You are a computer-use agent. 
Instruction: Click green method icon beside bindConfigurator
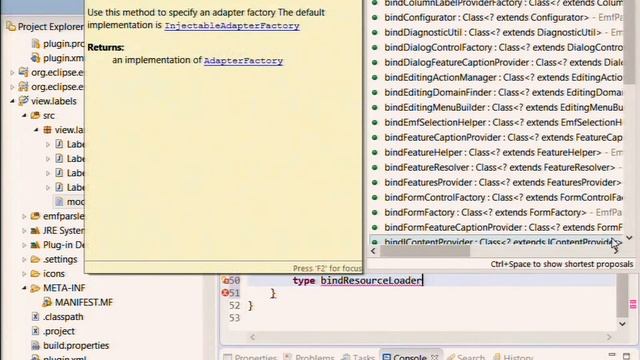tap(375, 18)
